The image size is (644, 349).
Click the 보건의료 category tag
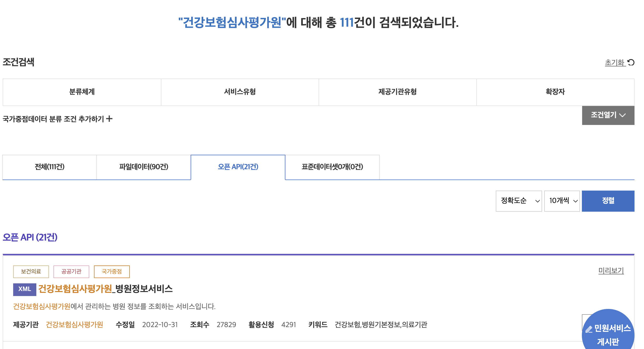pyautogui.click(x=31, y=272)
